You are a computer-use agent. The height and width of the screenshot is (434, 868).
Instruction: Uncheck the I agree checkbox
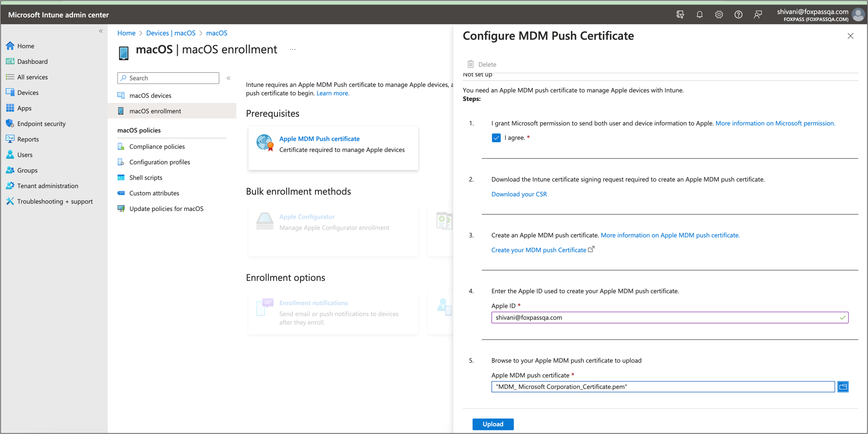pyautogui.click(x=496, y=138)
